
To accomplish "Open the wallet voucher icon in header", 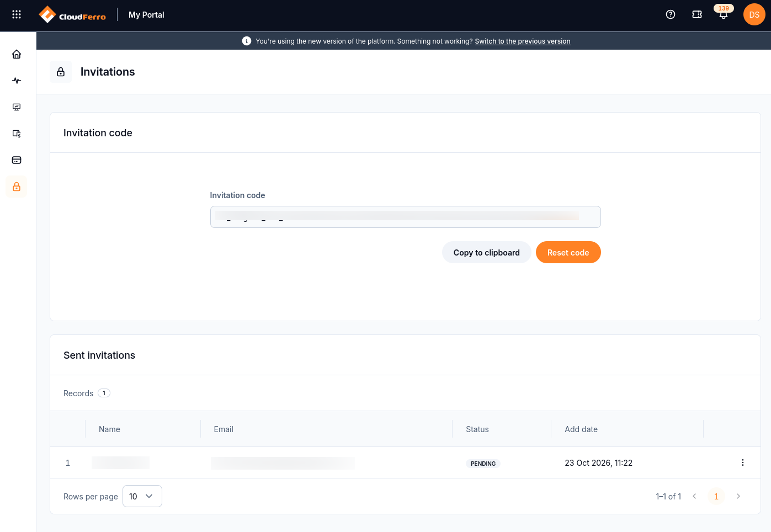I will click(697, 14).
